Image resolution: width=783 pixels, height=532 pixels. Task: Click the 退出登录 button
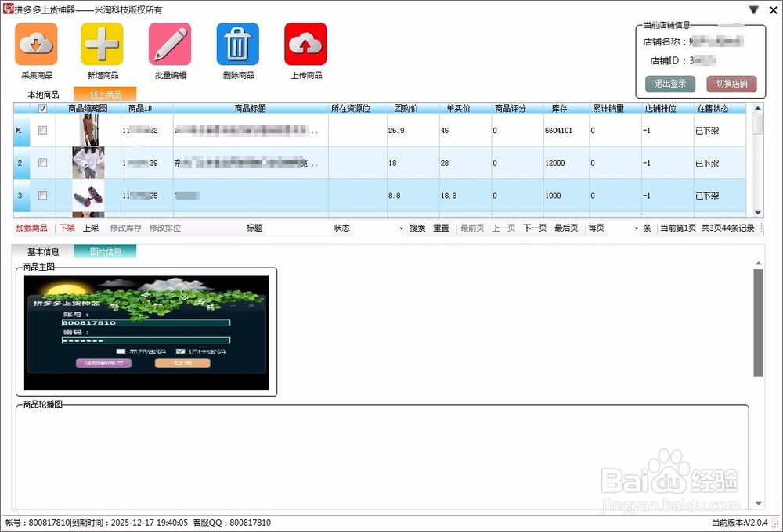670,84
